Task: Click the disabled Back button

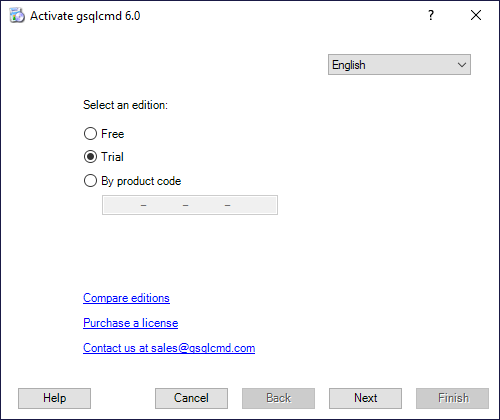Action: pyautogui.click(x=278, y=398)
